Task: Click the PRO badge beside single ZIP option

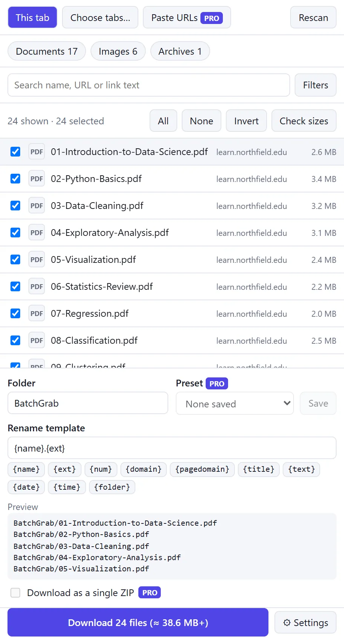Action: (x=150, y=592)
